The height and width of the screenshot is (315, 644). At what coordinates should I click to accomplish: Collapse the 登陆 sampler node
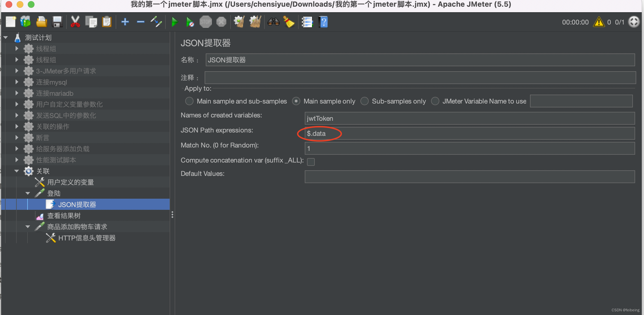click(x=28, y=193)
